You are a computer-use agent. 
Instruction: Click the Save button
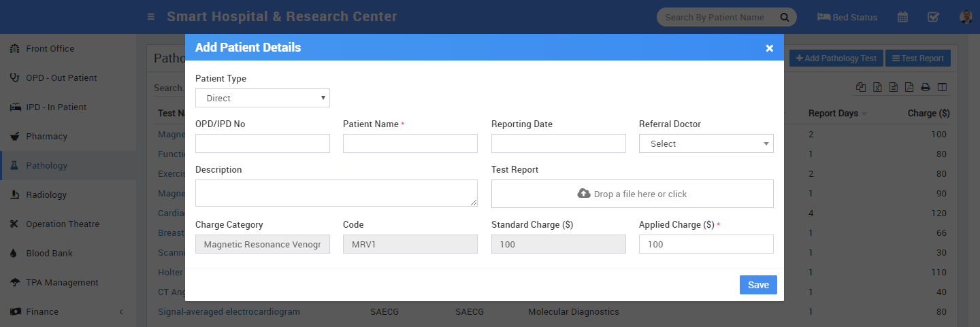[x=757, y=285]
